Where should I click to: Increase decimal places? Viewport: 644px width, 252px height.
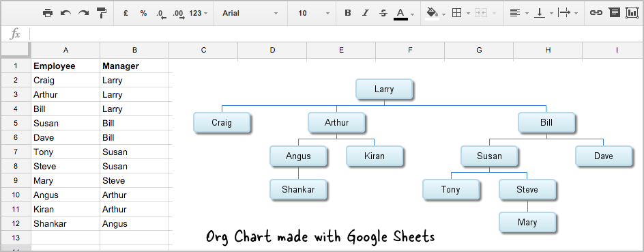tap(179, 14)
